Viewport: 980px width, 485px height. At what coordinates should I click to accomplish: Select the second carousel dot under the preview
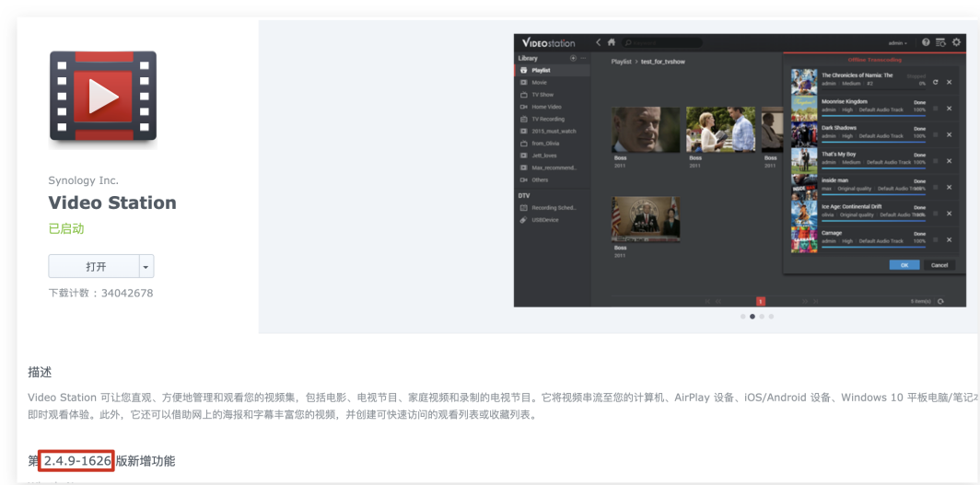pyautogui.click(x=752, y=317)
